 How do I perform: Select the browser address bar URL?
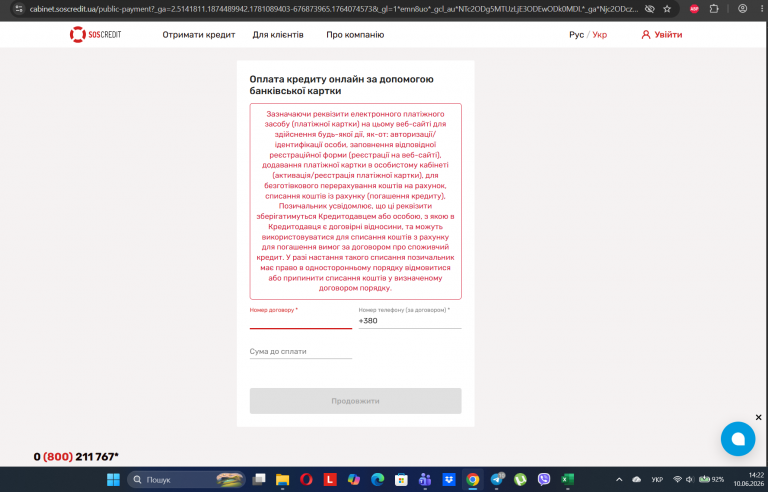click(x=333, y=9)
